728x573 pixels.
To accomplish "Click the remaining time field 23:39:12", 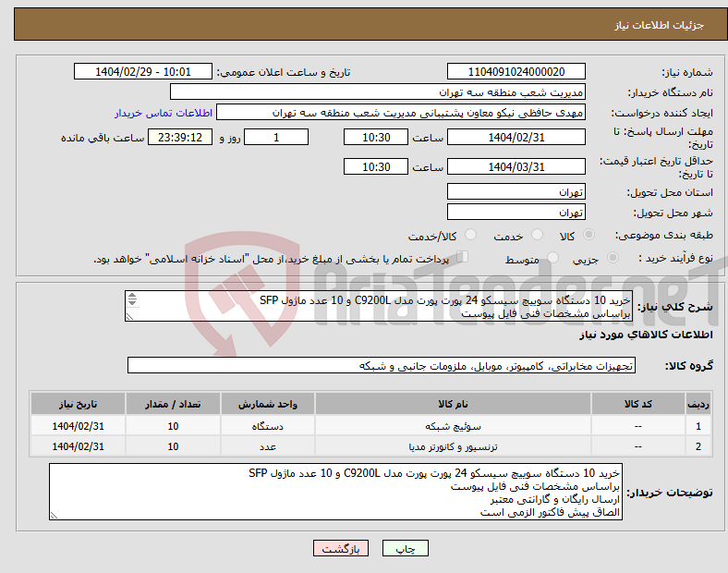I will pos(180,138).
